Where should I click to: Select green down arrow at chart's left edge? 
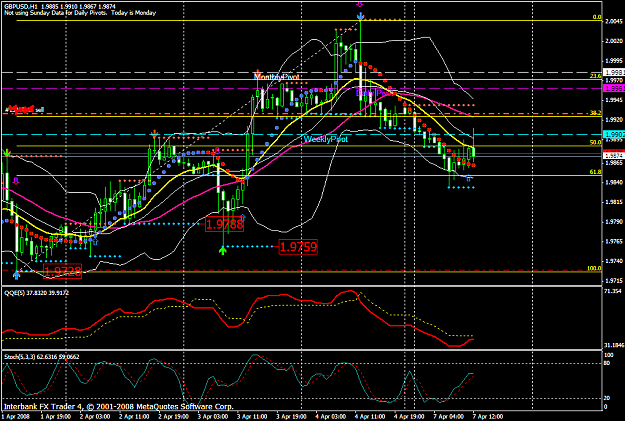pyautogui.click(x=7, y=152)
